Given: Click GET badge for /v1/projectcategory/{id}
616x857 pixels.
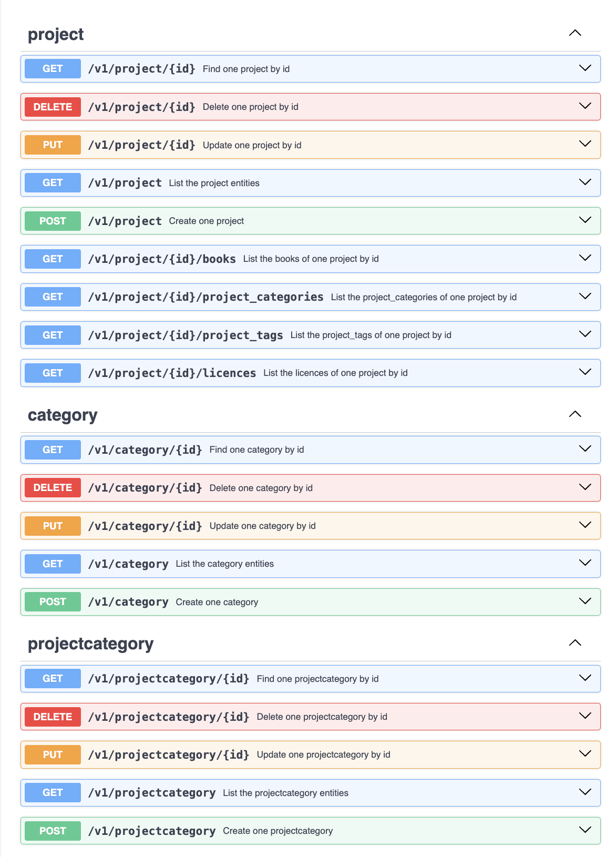Looking at the screenshot, I should 53,679.
